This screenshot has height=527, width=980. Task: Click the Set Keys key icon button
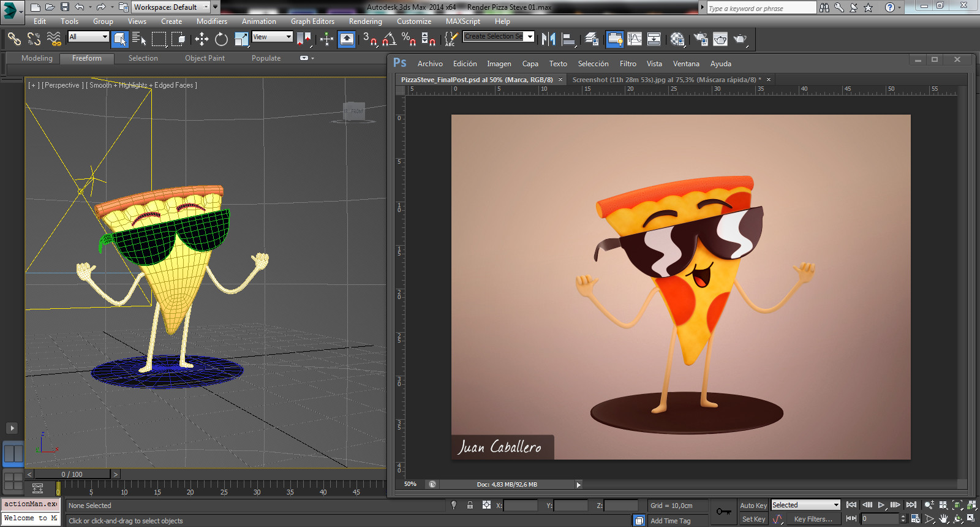click(x=724, y=512)
